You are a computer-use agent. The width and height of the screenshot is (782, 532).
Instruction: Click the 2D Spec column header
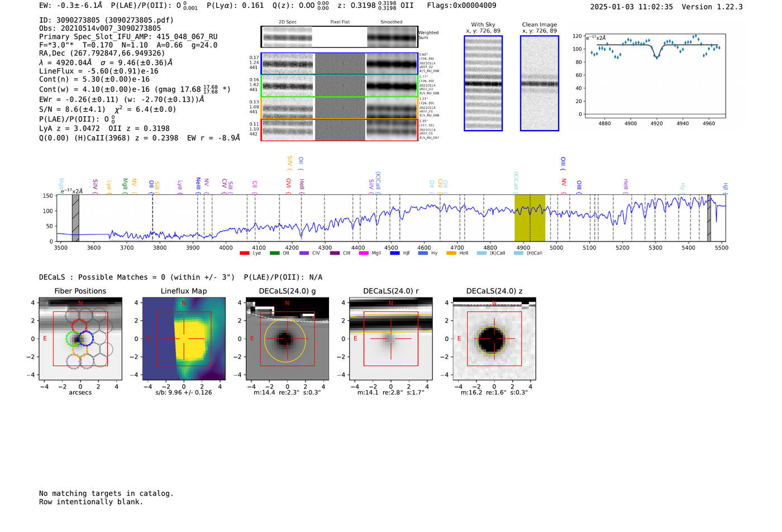[288, 22]
